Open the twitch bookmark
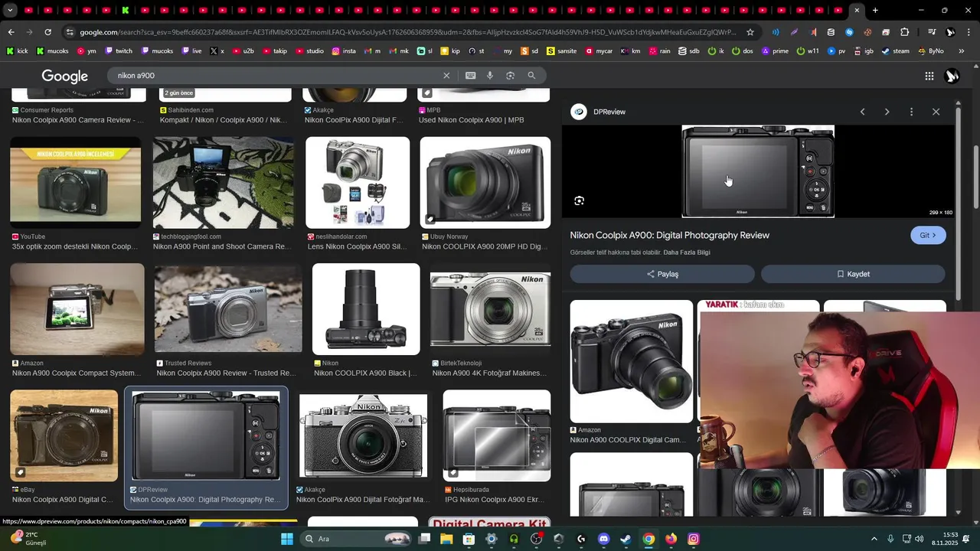Image resolution: width=980 pixels, height=551 pixels. point(119,51)
